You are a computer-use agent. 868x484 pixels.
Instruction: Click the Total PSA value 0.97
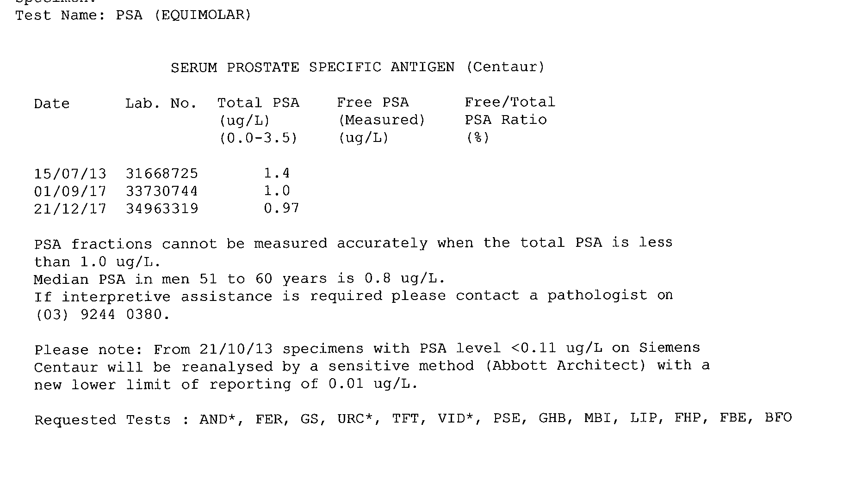pos(281,208)
